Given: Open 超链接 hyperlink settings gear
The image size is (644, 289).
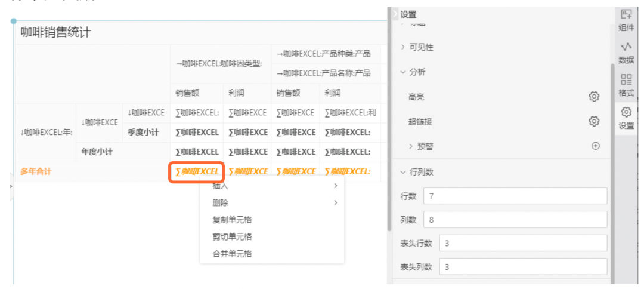Looking at the screenshot, I should point(594,122).
